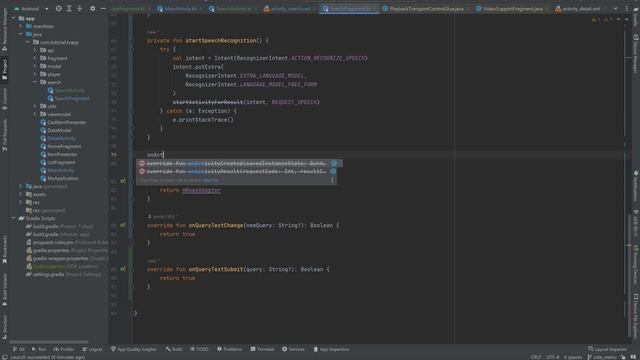
Task: Choose onActivityResult override from completion popup
Action: pos(238,171)
